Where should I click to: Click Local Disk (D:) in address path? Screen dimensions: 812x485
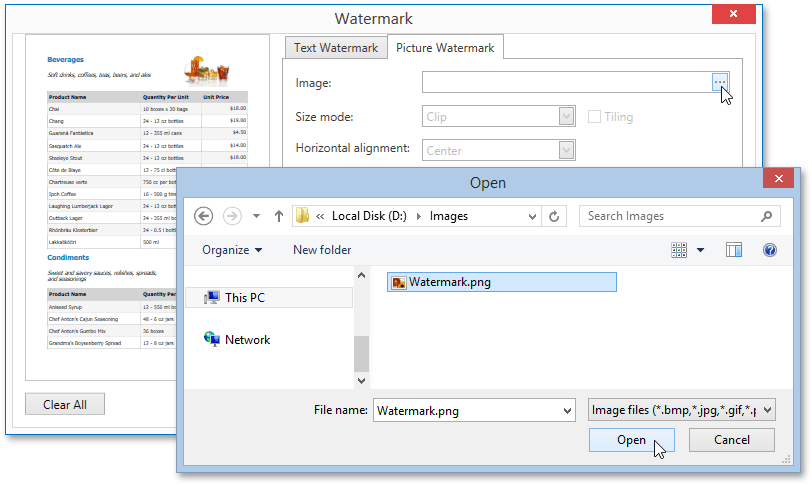(369, 216)
